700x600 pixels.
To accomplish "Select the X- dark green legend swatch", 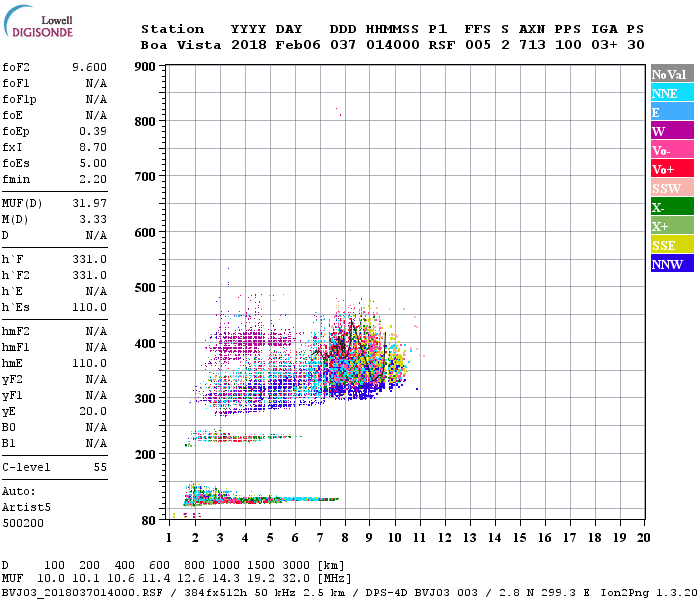I will [672, 207].
